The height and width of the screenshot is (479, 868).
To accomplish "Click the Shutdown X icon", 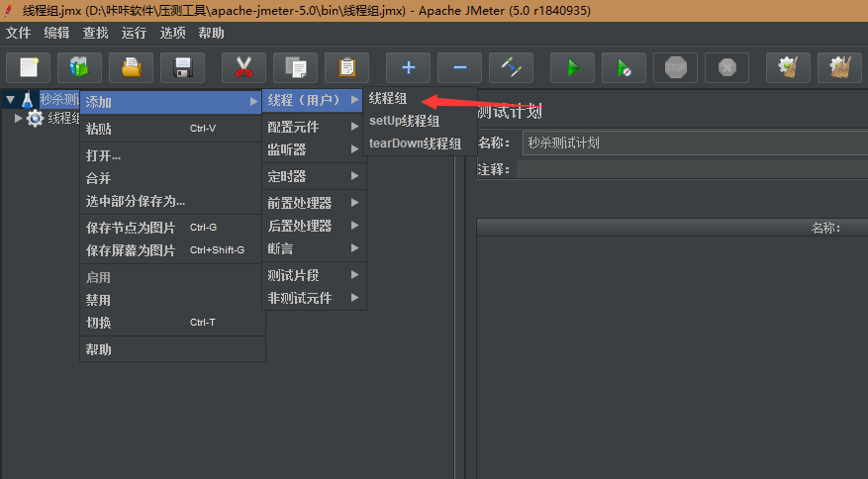I will [726, 67].
